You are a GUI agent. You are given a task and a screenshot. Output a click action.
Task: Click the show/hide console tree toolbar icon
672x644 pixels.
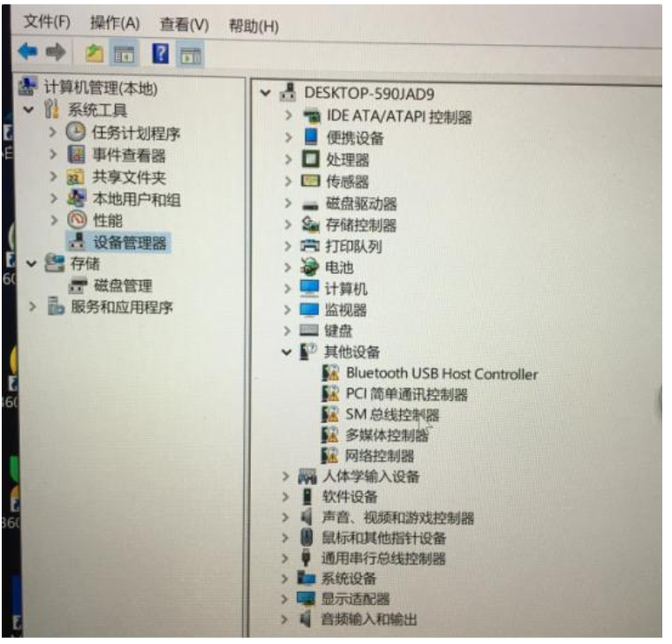124,55
